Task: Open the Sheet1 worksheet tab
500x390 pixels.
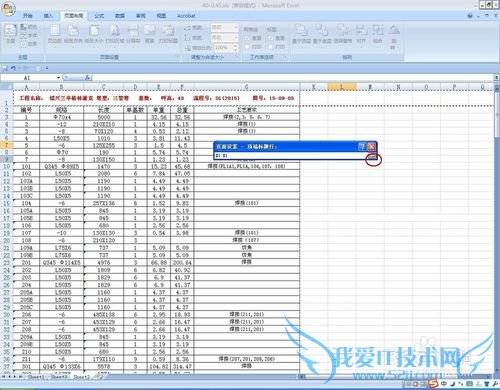Action: [x=36, y=377]
